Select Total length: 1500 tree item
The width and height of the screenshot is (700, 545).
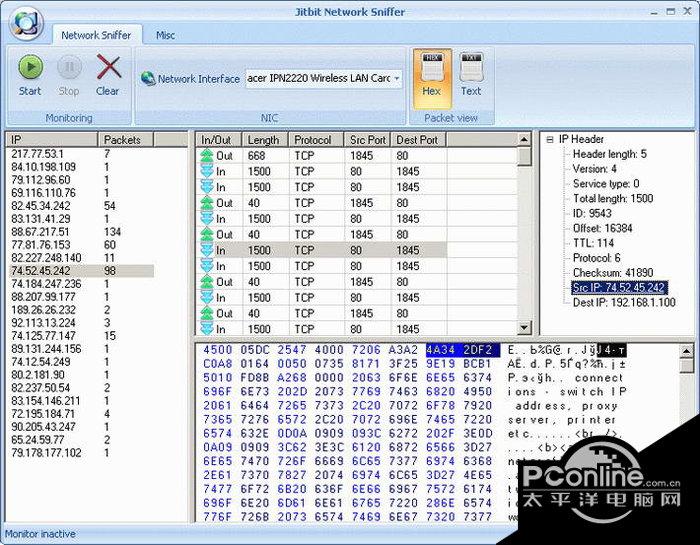pos(613,198)
